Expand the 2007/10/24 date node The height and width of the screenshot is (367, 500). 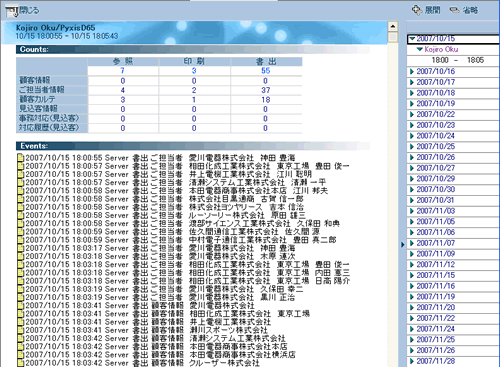coord(412,136)
